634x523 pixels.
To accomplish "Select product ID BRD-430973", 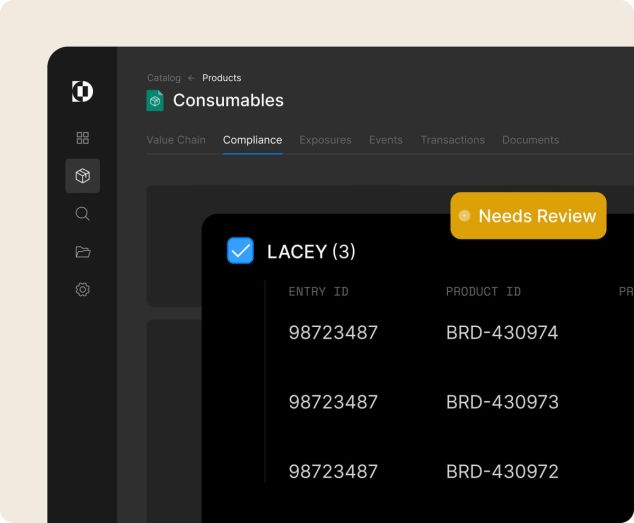I will click(502, 402).
